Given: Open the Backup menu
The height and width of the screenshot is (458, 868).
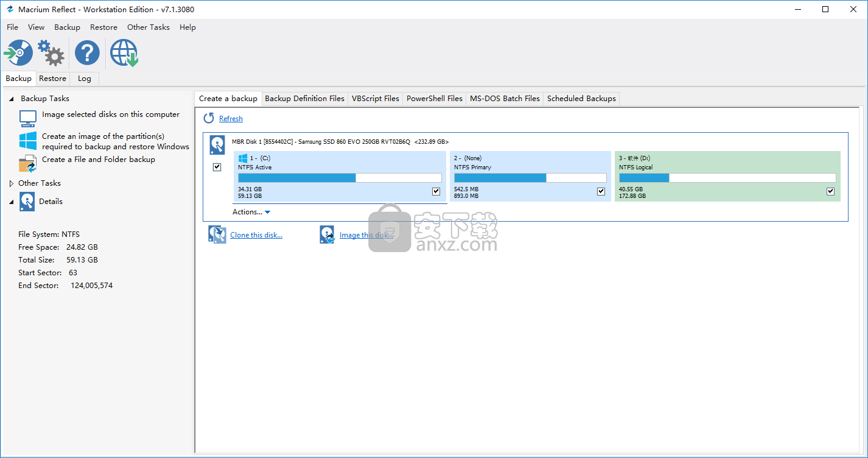Looking at the screenshot, I should point(67,27).
